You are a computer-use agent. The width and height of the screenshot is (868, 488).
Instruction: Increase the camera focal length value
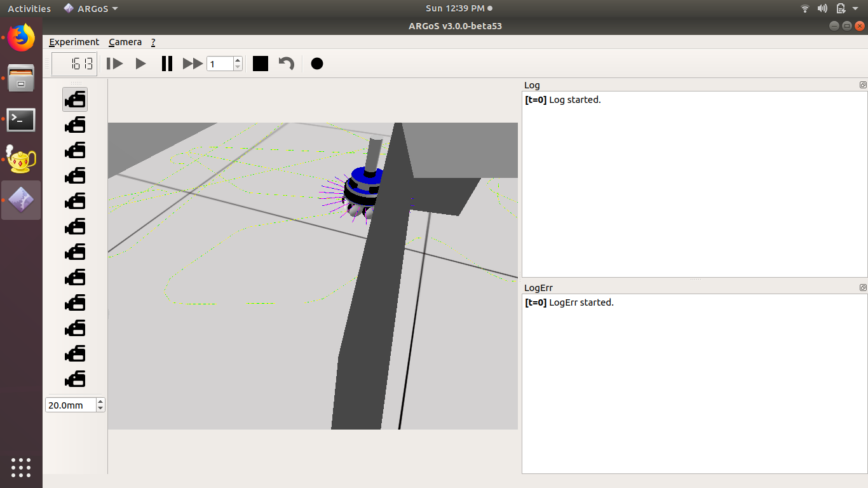(100, 402)
